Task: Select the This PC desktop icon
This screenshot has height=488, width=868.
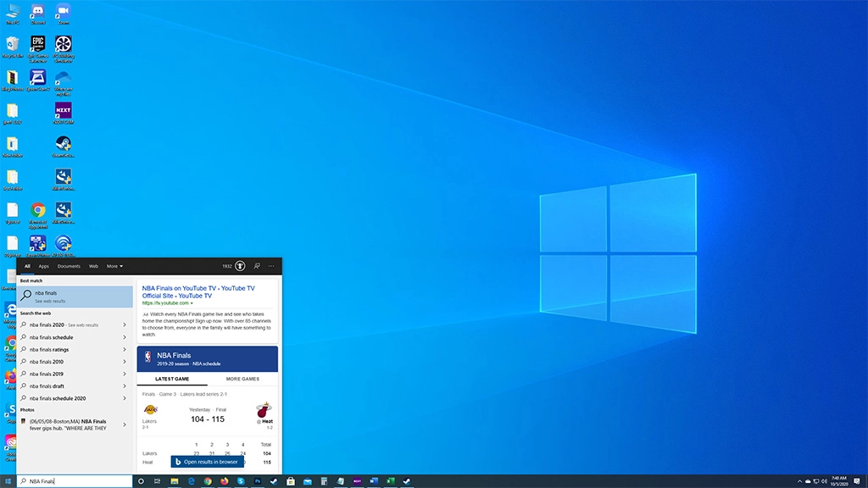Action: point(12,14)
